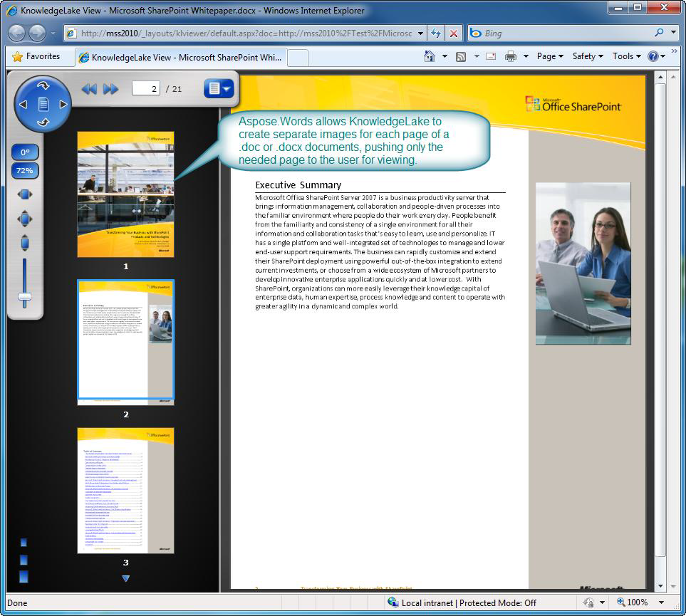Viewport: 686px width, 616px height.
Task: Open the Favorites button
Action: pyautogui.click(x=36, y=56)
